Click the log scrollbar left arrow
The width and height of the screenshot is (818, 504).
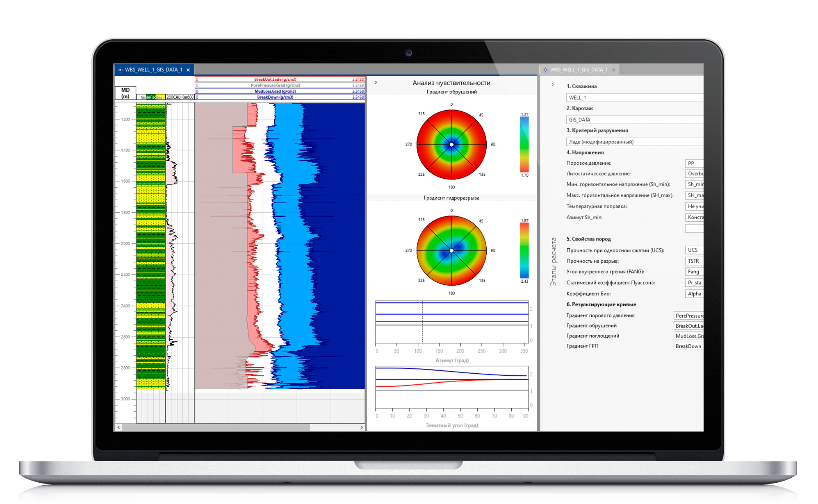[119, 427]
